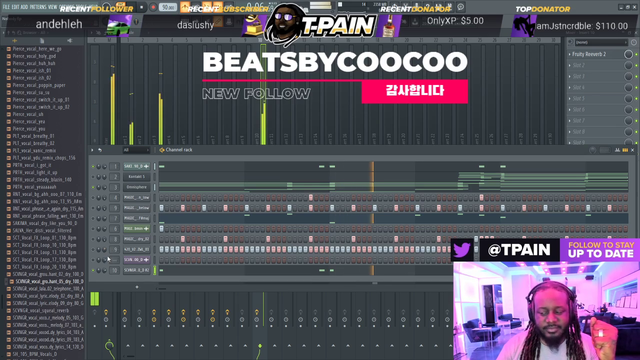Open the Channel rack options arrow menu
The height and width of the screenshot is (360, 640).
(92, 150)
